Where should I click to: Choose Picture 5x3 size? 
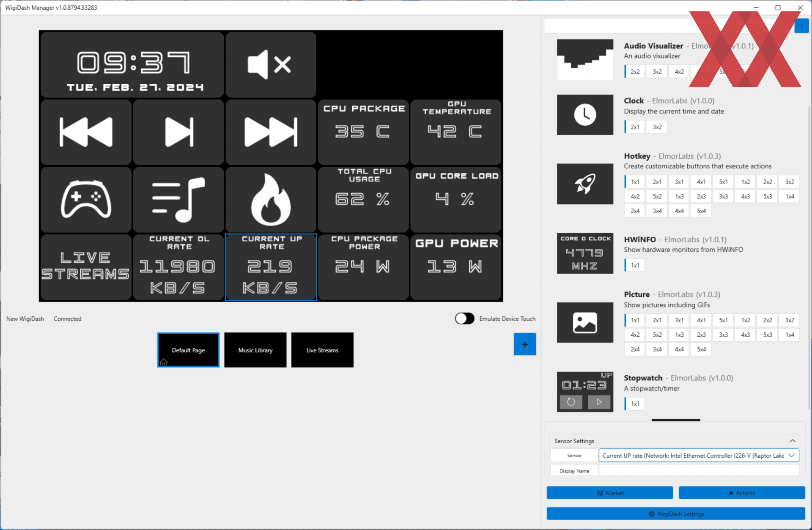click(x=768, y=335)
